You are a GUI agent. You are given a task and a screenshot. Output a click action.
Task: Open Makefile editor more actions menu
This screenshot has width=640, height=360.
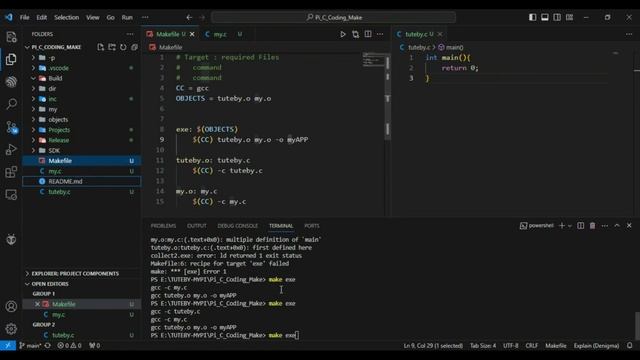(x=380, y=34)
